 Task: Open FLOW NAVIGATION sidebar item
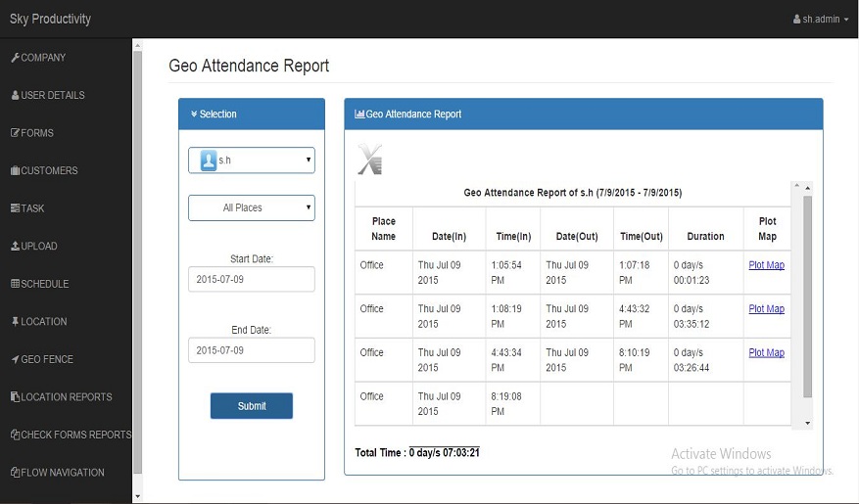coord(58,473)
